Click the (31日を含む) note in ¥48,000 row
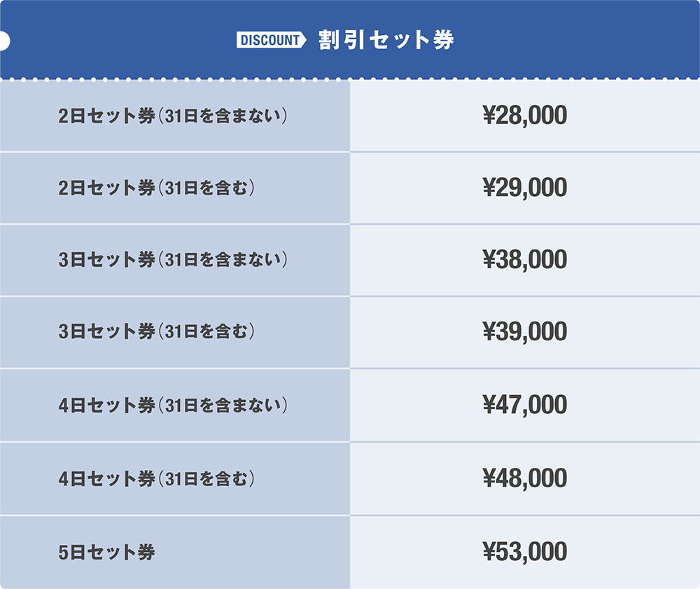The height and width of the screenshot is (589, 700). coord(205,479)
